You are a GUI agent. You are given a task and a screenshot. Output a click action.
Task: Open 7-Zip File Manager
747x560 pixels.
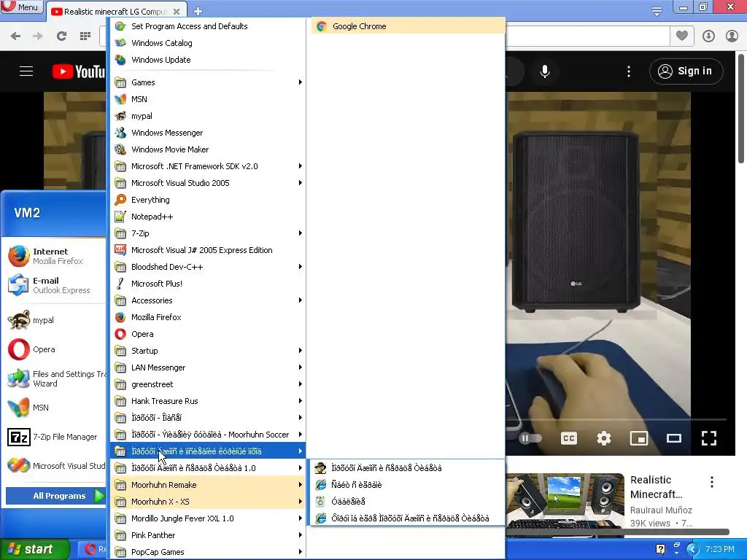[x=55, y=437]
